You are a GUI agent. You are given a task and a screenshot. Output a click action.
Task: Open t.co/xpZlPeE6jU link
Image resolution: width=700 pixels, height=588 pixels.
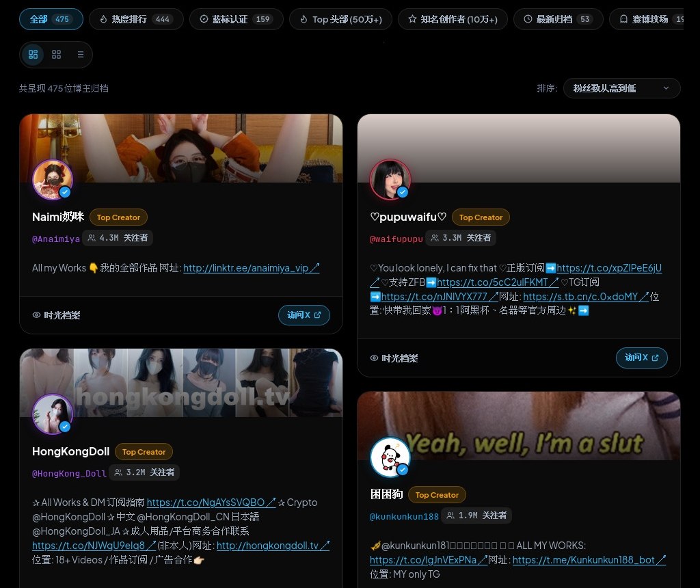[609, 268]
